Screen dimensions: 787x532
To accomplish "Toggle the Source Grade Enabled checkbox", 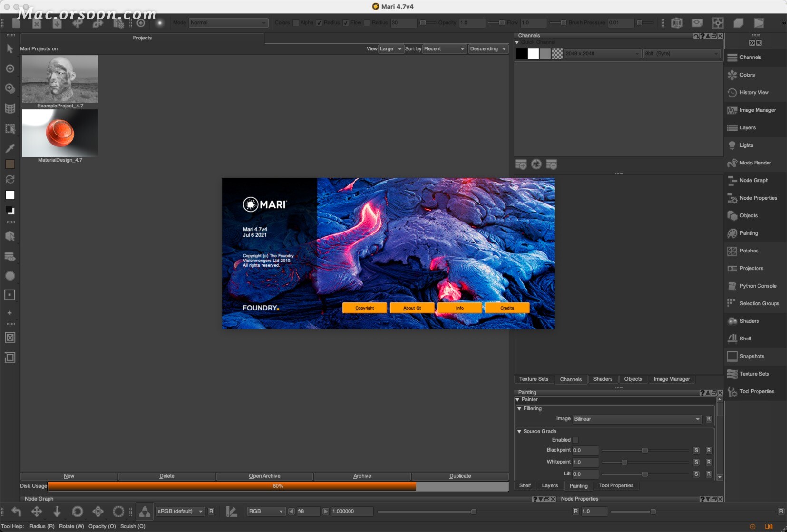I will coord(575,440).
